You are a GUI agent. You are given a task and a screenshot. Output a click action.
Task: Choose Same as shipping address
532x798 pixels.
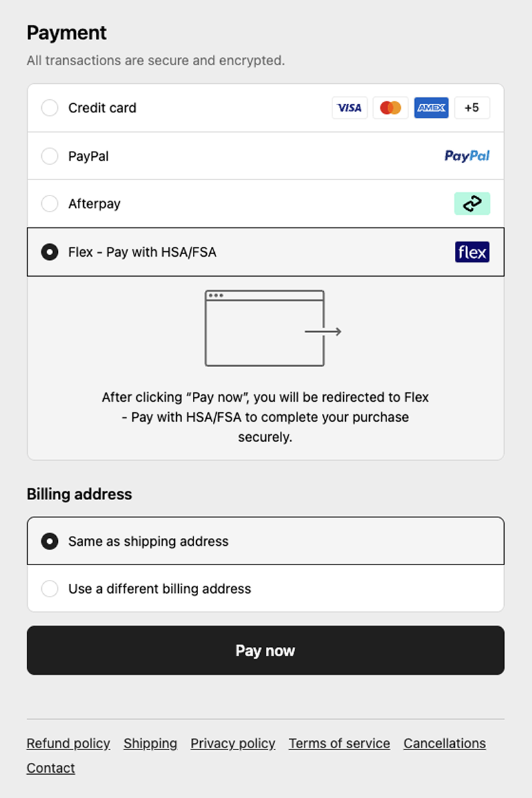click(x=50, y=541)
